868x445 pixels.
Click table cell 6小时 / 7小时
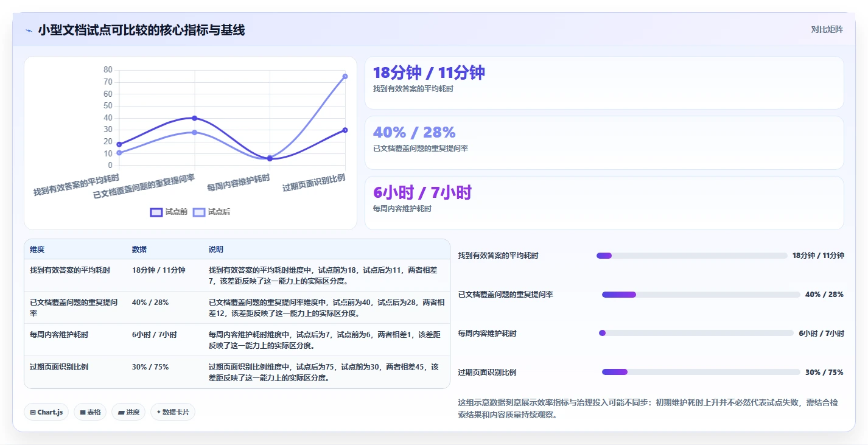click(155, 334)
